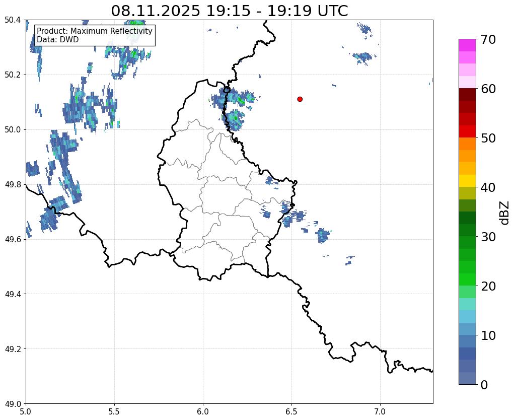Click the colorbar tick label 0
Image resolution: width=515 pixels, height=420 pixels.
pos(484,385)
